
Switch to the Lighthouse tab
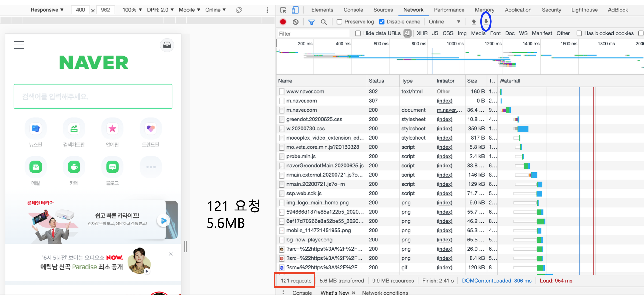pos(584,10)
